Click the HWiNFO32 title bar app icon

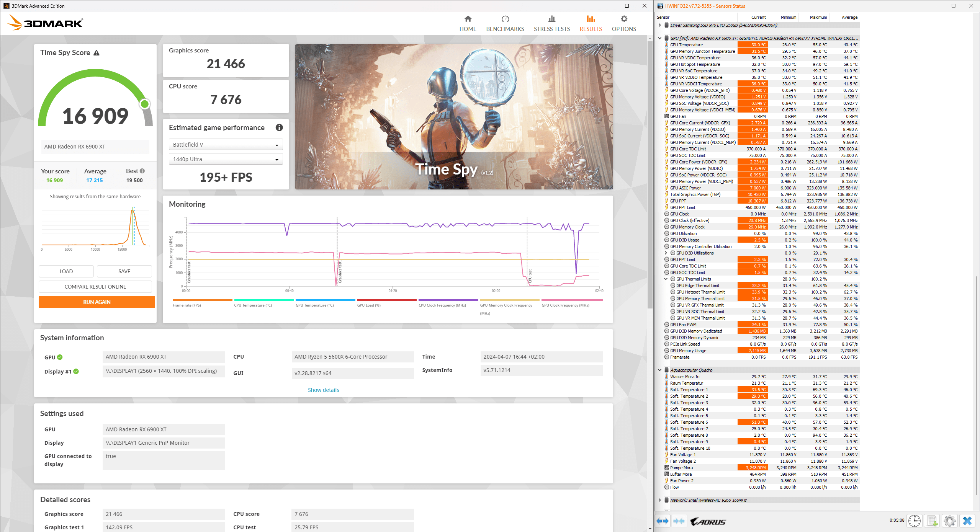[x=660, y=6]
